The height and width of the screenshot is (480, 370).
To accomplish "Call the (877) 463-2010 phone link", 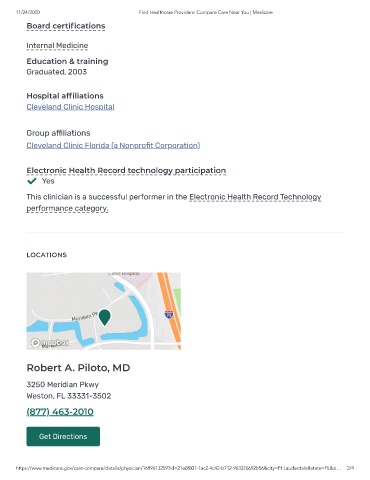I will point(60,412).
